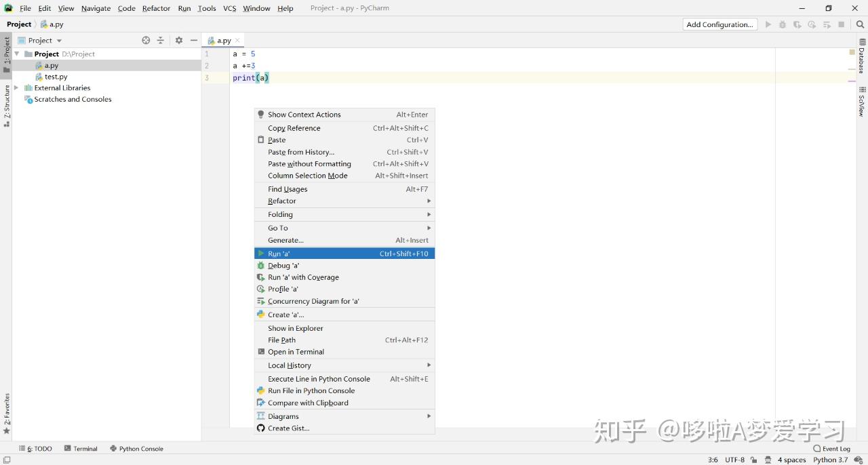
Task: Select Scratches and Consoles node
Action: [x=73, y=99]
